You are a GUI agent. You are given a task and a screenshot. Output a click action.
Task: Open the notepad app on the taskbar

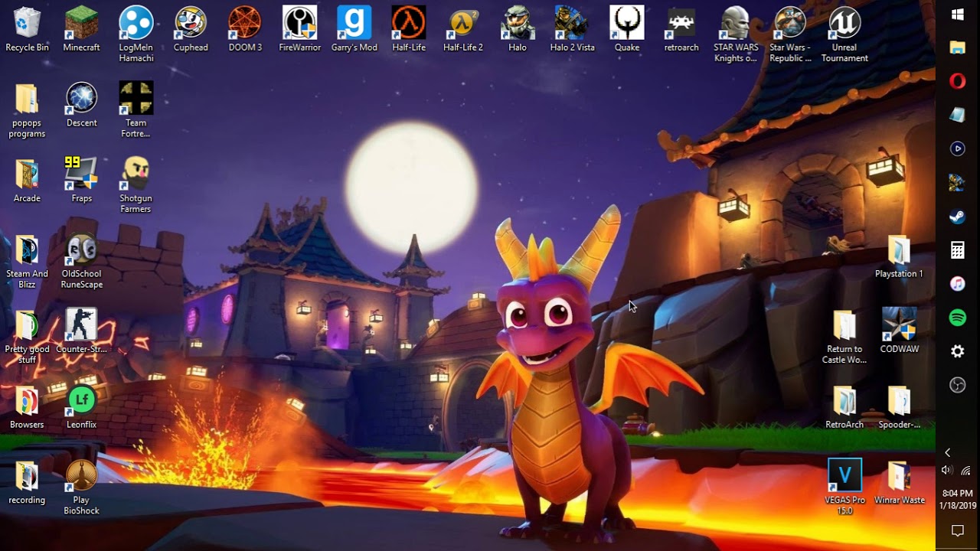[958, 115]
